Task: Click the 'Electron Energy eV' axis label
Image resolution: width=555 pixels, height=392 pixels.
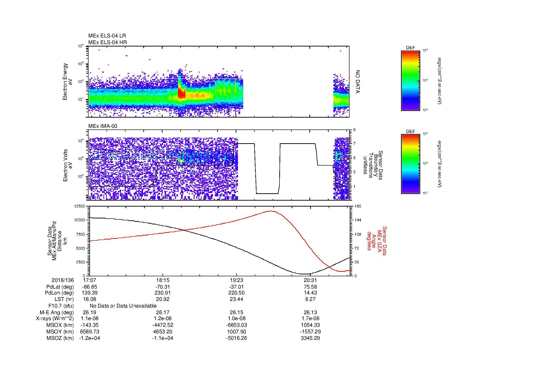Action: [x=67, y=82]
